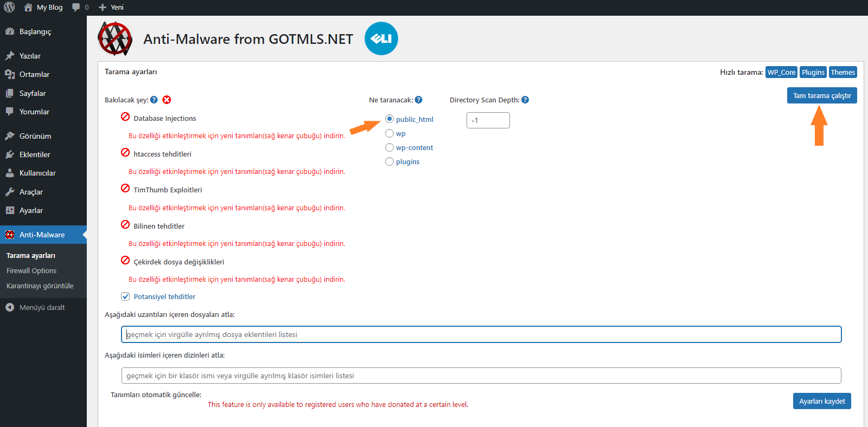This screenshot has height=427, width=868.
Task: Click the Anti-Malware sidebar icon
Action: click(x=10, y=235)
